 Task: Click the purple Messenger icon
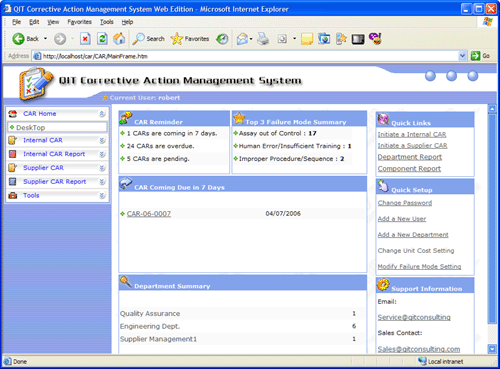pos(375,39)
